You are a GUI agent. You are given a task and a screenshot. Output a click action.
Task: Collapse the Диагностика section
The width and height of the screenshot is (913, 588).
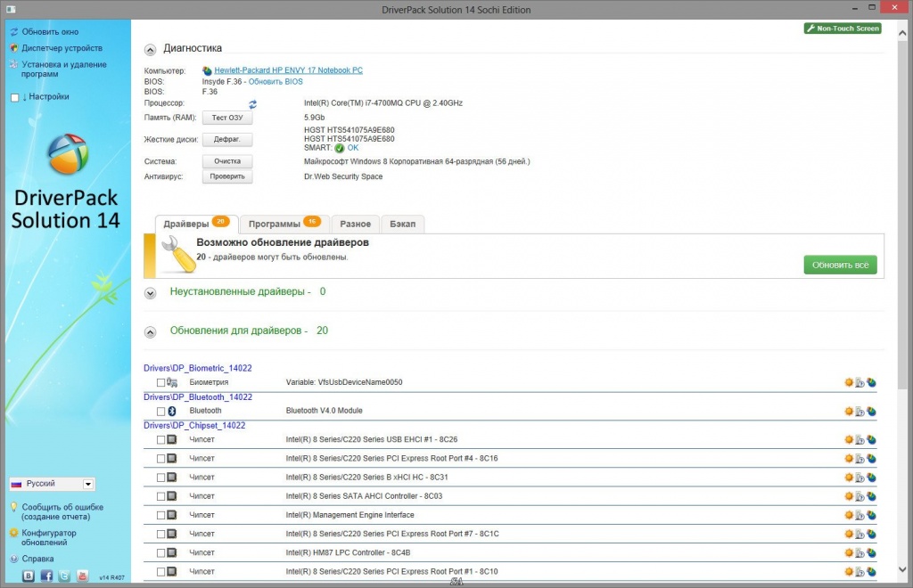tap(150, 48)
